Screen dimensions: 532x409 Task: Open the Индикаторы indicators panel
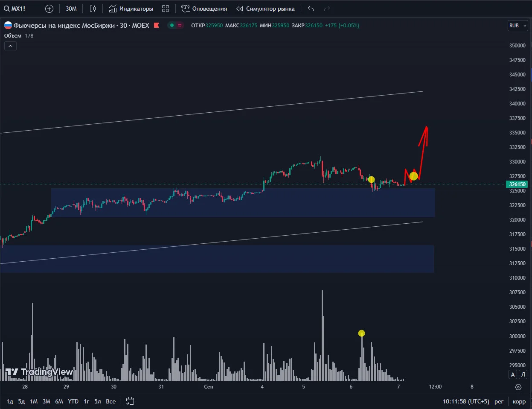pyautogui.click(x=131, y=9)
